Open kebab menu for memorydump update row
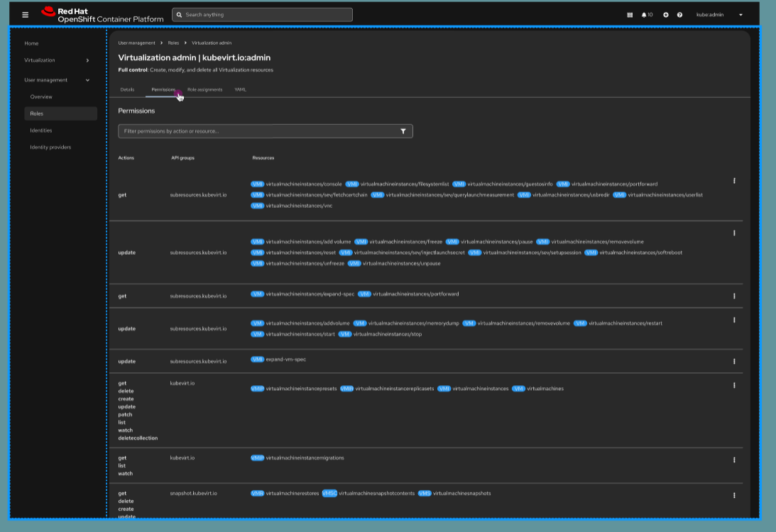 point(734,321)
